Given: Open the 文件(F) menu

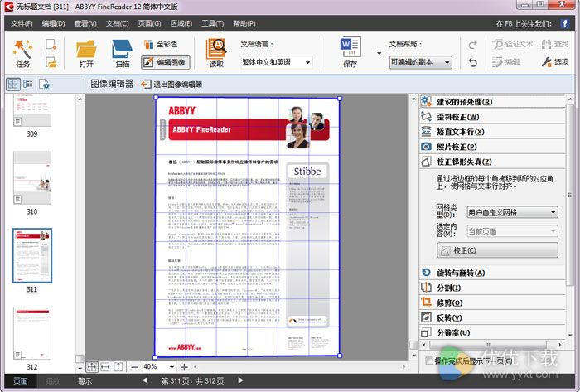Looking at the screenshot, I should 22,24.
